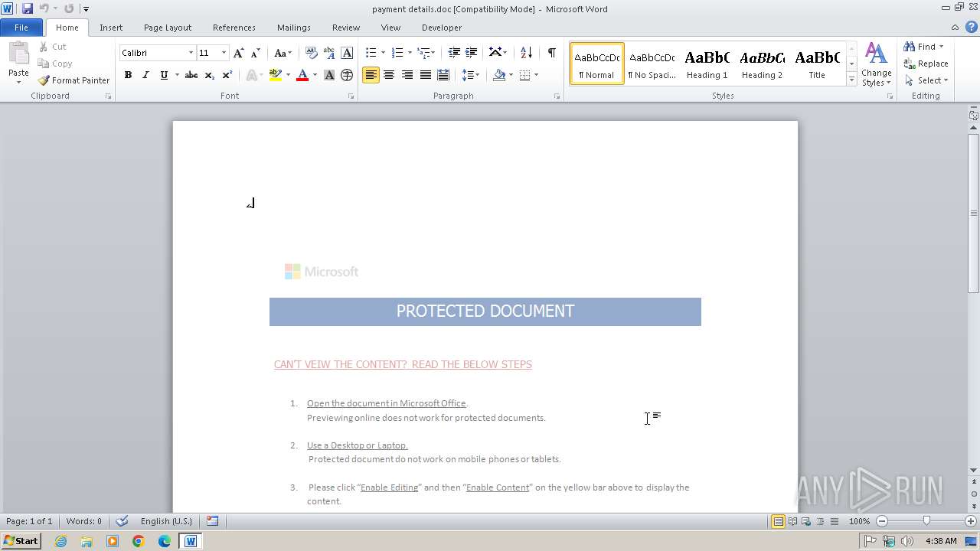Viewport: 980px width, 551px height.
Task: Switch to the Developer tab
Action: (x=442, y=28)
